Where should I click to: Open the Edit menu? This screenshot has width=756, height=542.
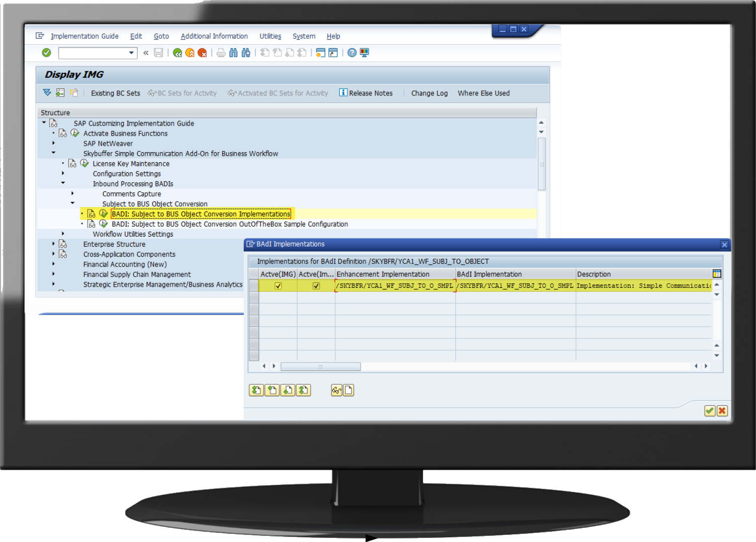(136, 36)
